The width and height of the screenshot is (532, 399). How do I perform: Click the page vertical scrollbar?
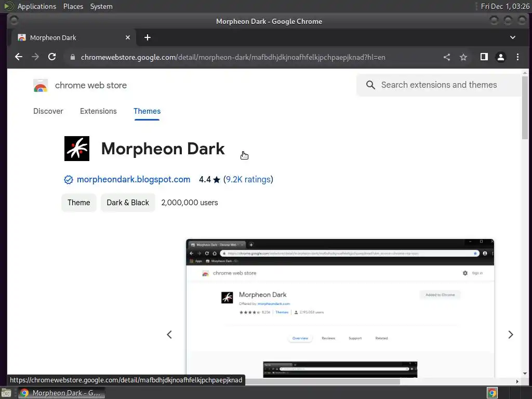point(525,108)
